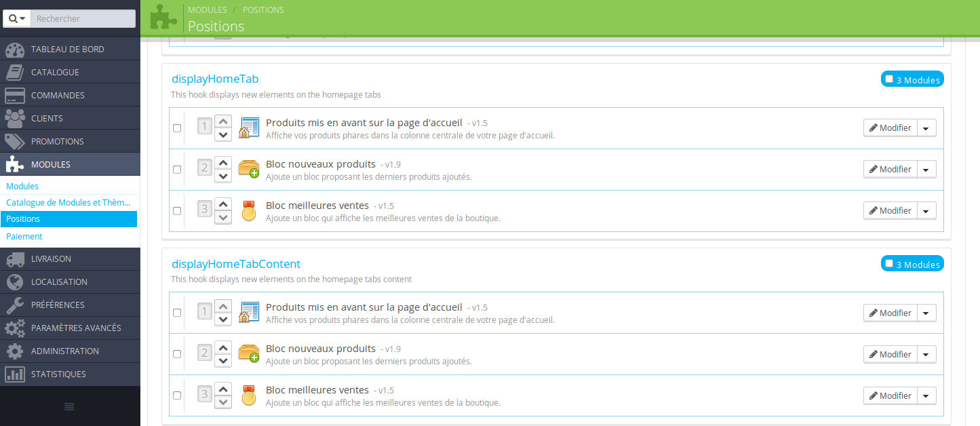Click the Préférences wrench icon

coord(15,305)
